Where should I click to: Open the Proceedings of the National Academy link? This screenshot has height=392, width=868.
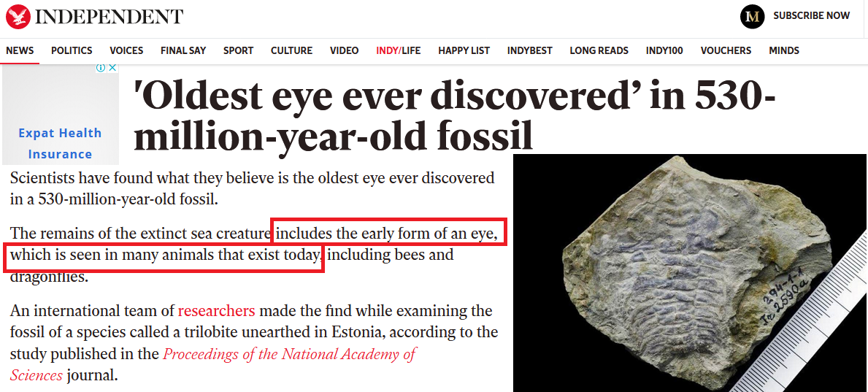coord(289,355)
